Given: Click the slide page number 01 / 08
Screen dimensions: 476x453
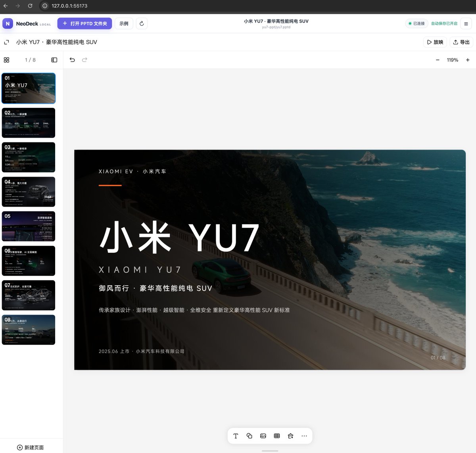Looking at the screenshot, I should coord(438,358).
